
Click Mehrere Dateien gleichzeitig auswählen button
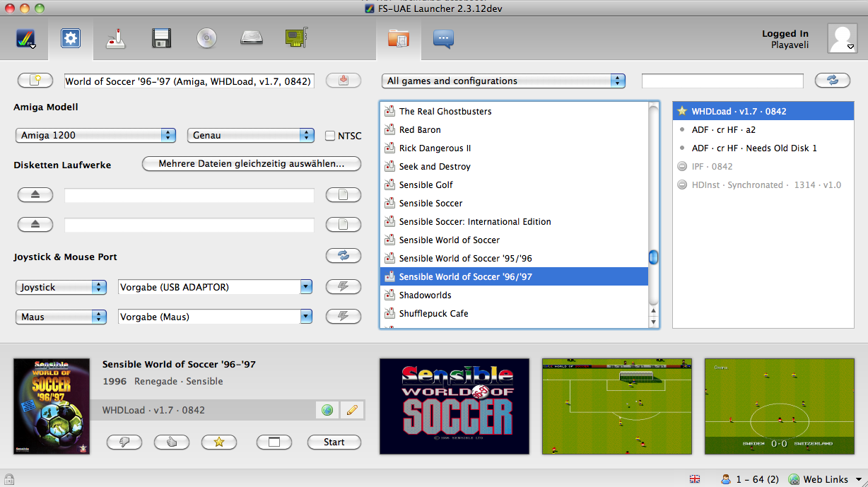click(251, 164)
